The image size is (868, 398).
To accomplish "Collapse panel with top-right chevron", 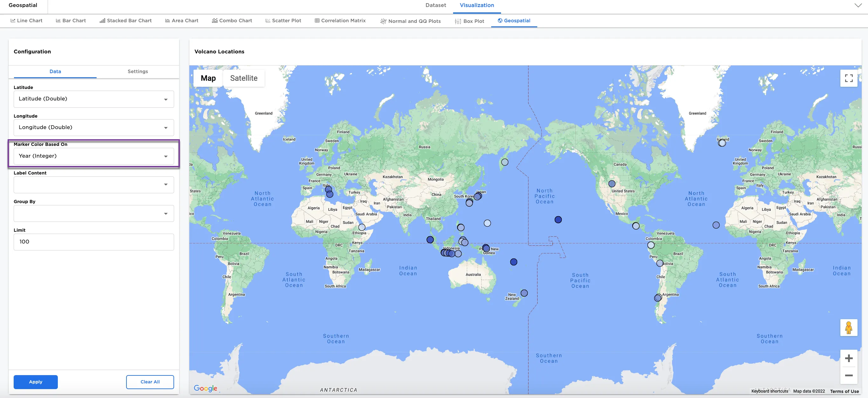I will pyautogui.click(x=858, y=5).
